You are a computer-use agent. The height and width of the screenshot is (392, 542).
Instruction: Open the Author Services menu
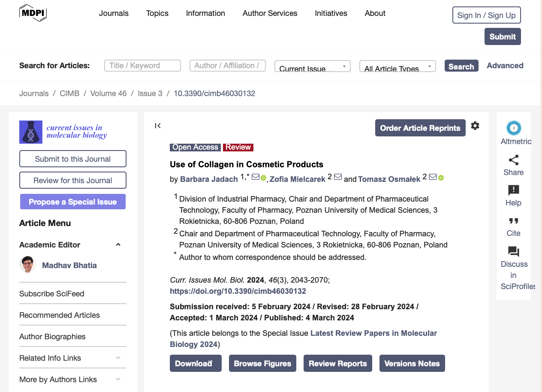point(270,13)
